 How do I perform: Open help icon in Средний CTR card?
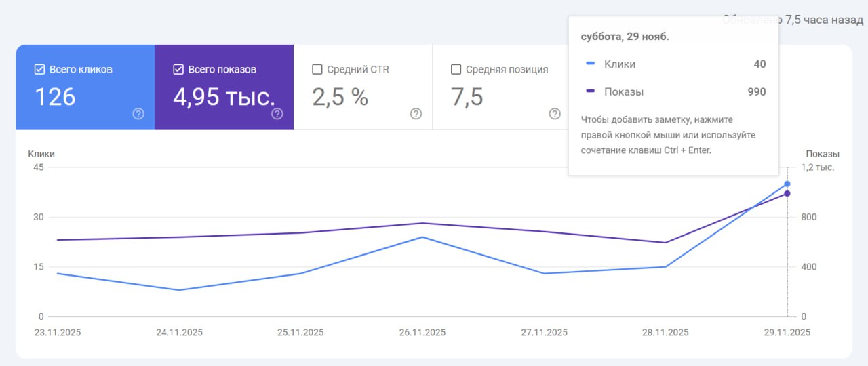coord(416,114)
